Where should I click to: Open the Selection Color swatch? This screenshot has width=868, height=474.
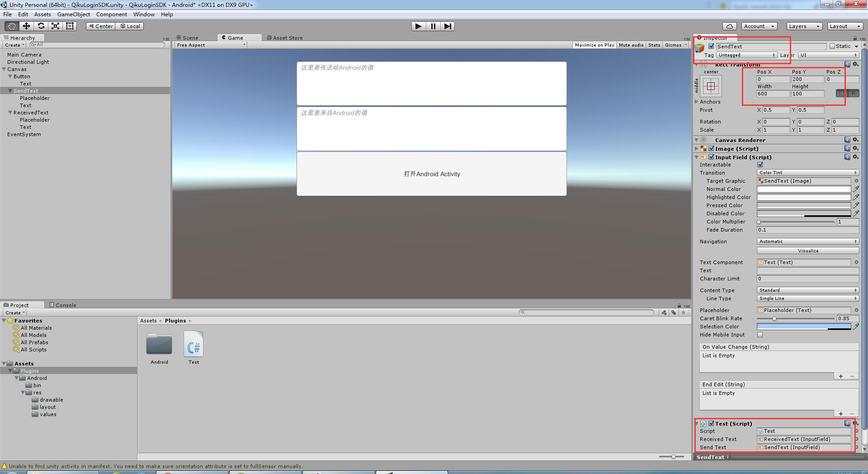pyautogui.click(x=804, y=327)
